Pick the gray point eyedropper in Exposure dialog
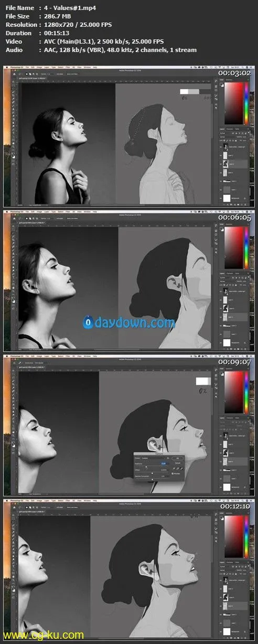Image resolution: width=258 pixels, height=644 pixels. point(178,469)
